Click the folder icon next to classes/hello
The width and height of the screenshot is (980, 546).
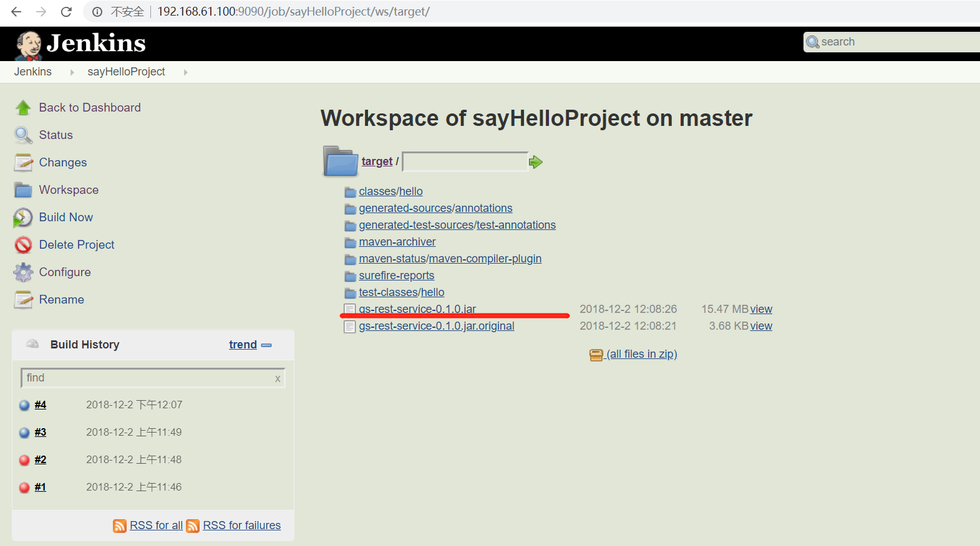click(351, 192)
